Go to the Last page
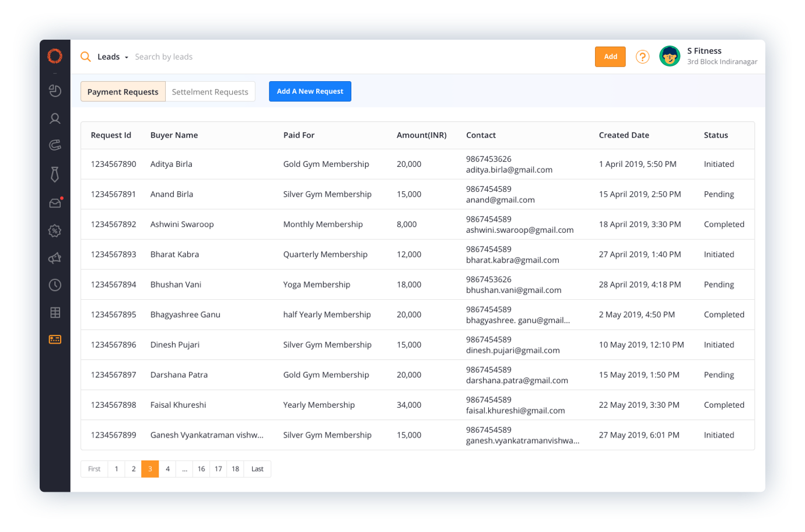 [257, 469]
